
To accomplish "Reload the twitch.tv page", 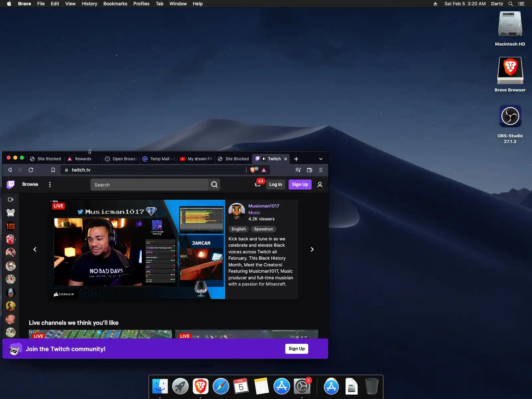I will pos(31,170).
